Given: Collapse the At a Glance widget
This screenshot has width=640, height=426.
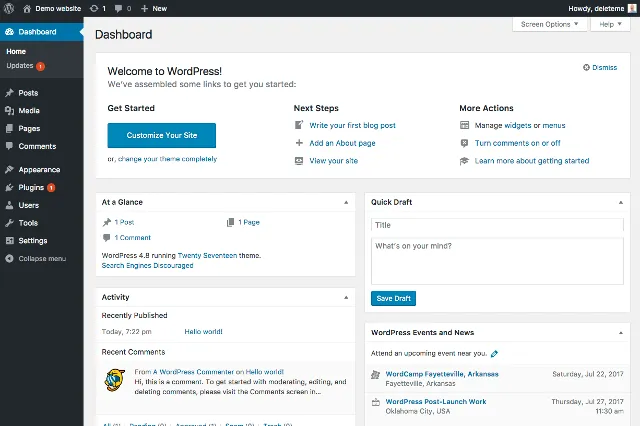Looking at the screenshot, I should (x=346, y=202).
